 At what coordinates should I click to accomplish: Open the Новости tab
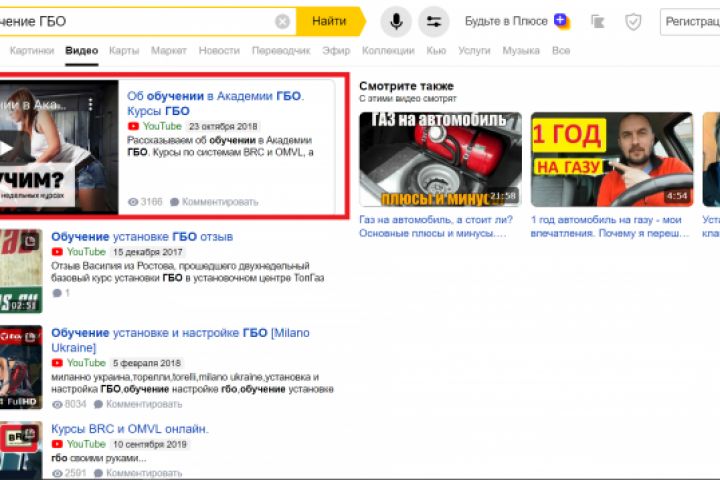tap(219, 51)
